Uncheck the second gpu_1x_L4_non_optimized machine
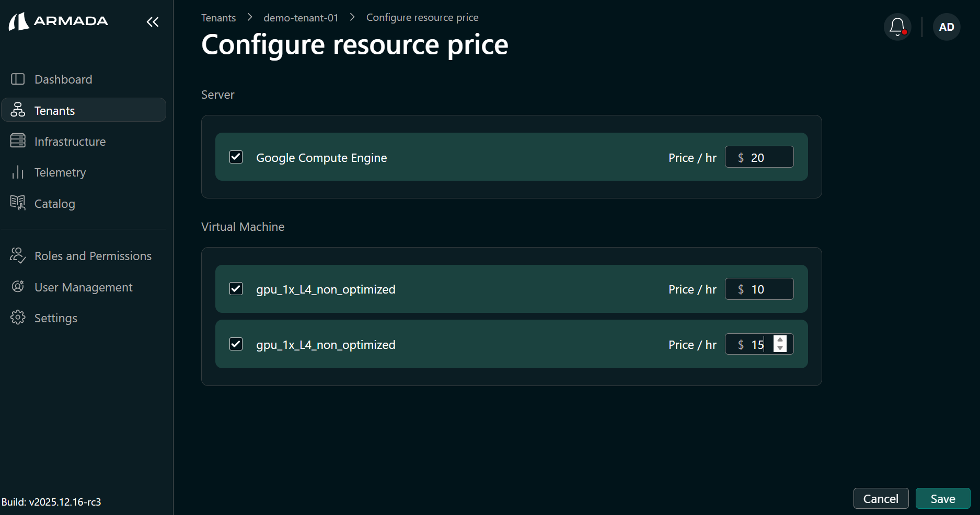980x515 pixels. (236, 344)
